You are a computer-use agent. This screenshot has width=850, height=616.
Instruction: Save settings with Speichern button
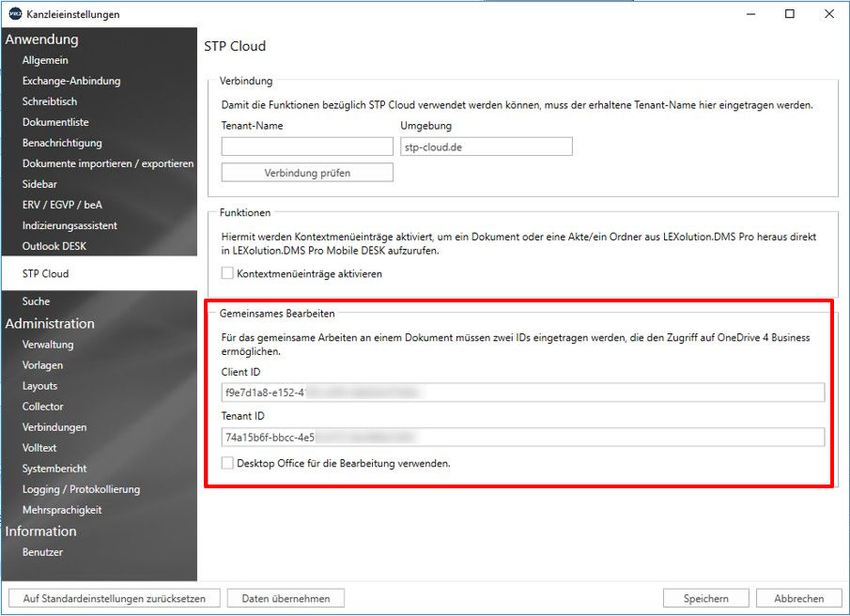(x=705, y=598)
